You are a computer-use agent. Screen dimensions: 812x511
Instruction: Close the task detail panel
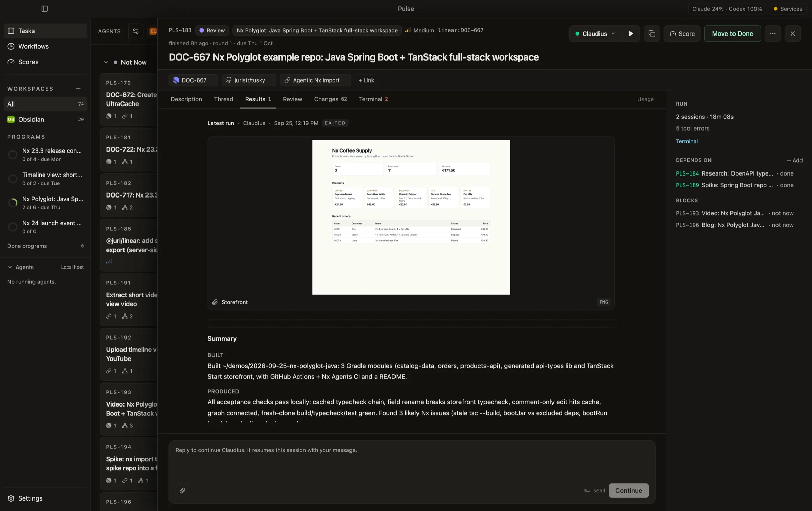pos(792,33)
